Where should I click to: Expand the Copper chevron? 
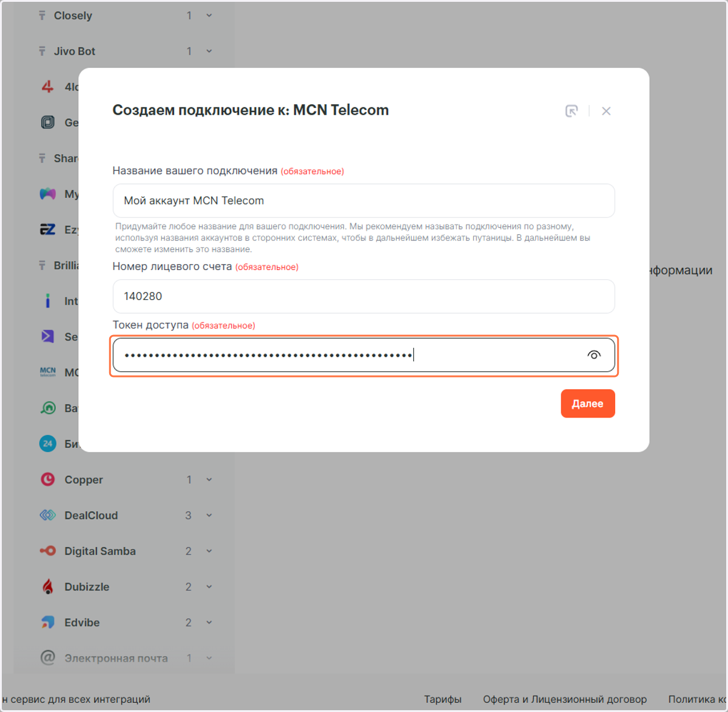point(209,480)
